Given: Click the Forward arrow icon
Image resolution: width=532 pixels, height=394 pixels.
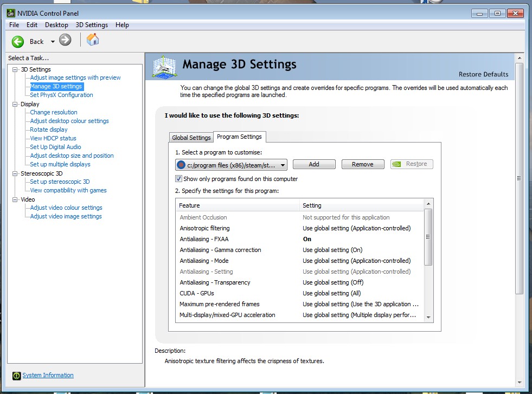Looking at the screenshot, I should pyautogui.click(x=65, y=40).
